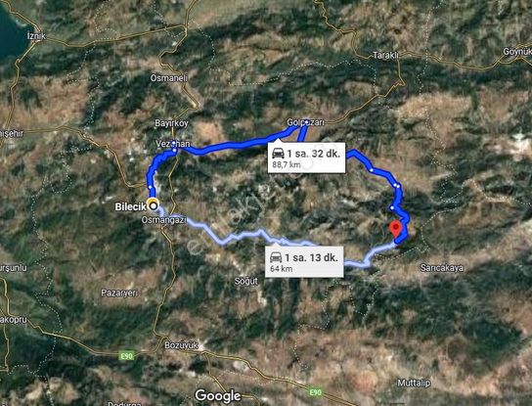Viewport: 532px width, 406px height.
Task: Click car icon in 88,7 km route box
Action: 278,153
